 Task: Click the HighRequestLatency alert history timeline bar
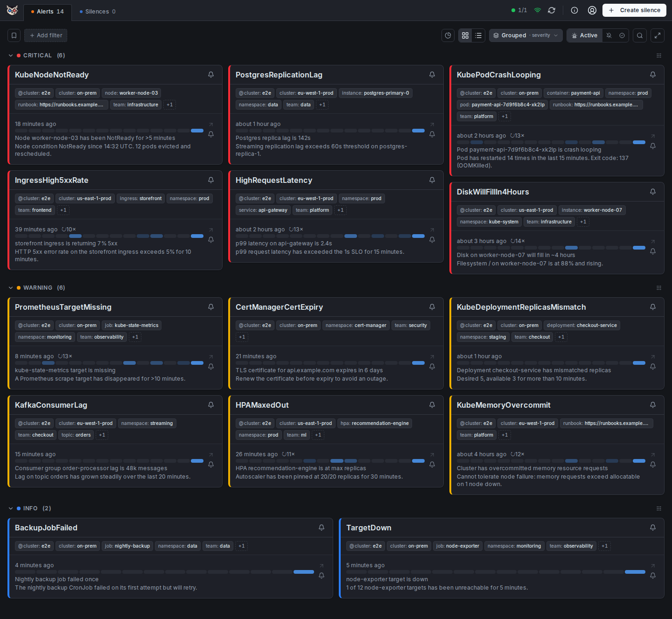330,236
